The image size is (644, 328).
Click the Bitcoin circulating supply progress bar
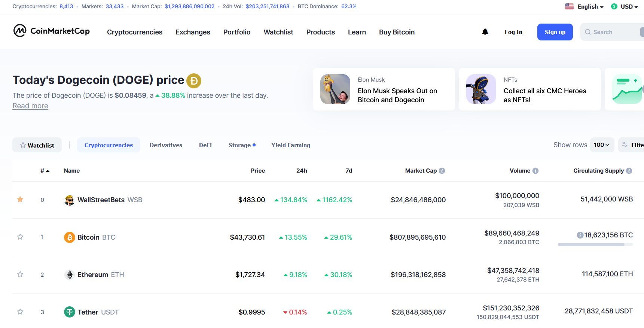pos(595,245)
